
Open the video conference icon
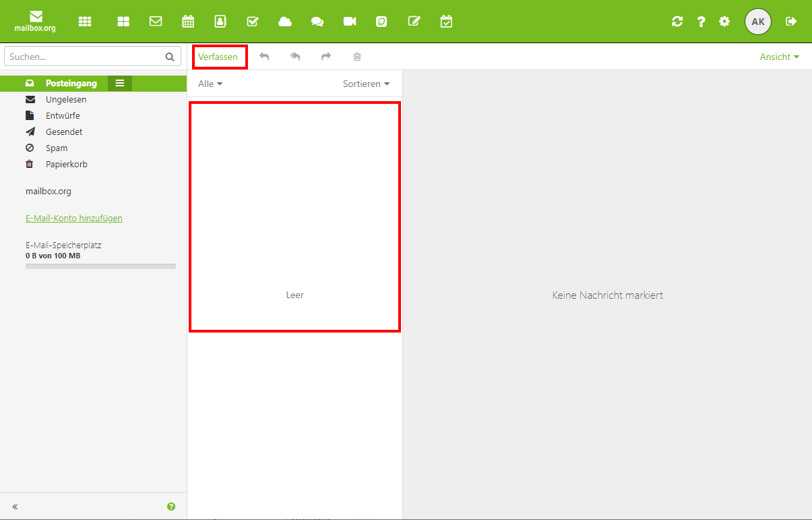click(350, 22)
